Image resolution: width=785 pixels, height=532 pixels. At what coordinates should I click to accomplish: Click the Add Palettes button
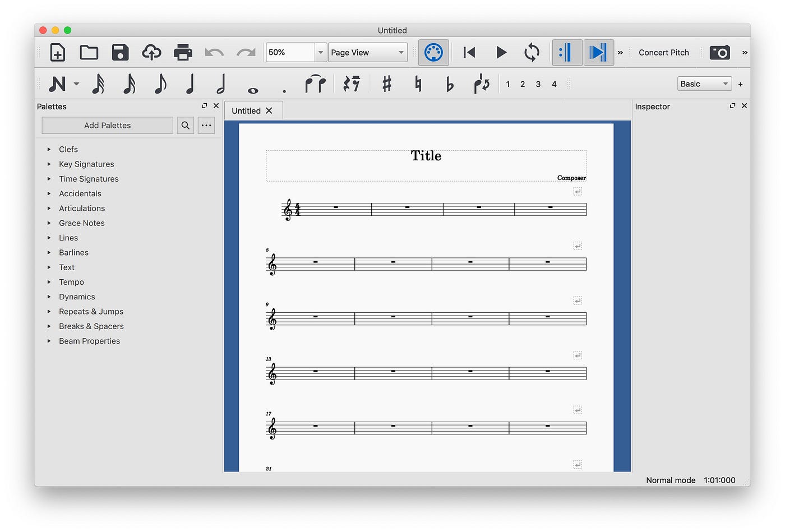(x=107, y=125)
